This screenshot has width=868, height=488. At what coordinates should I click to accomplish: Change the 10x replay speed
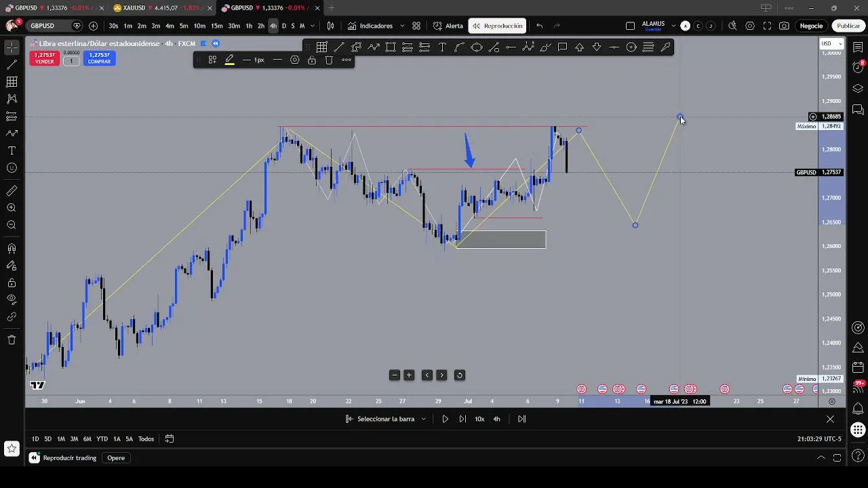[479, 419]
